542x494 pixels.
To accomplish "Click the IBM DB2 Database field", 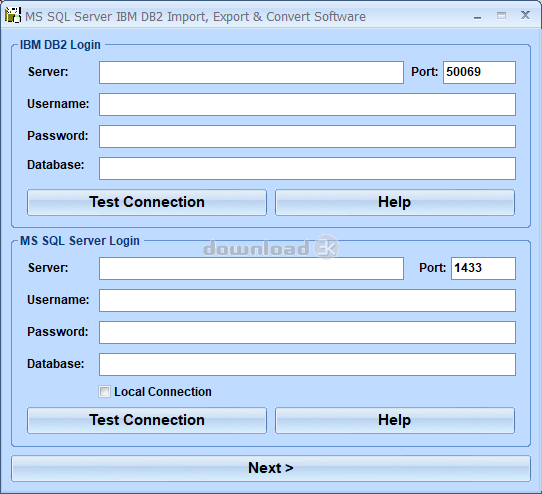I will [x=307, y=168].
